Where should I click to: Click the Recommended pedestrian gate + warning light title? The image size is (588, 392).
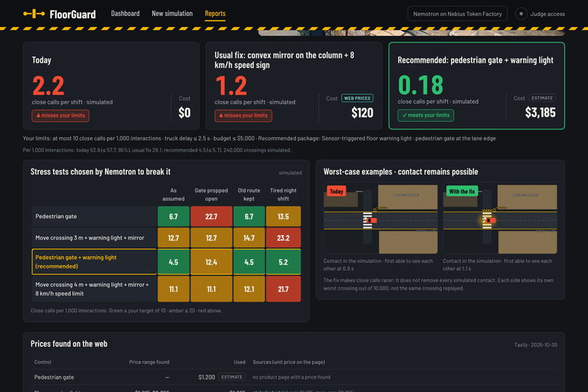[475, 60]
